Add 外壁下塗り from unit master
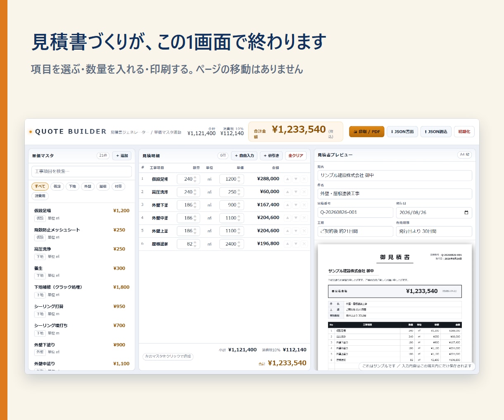 81,348
